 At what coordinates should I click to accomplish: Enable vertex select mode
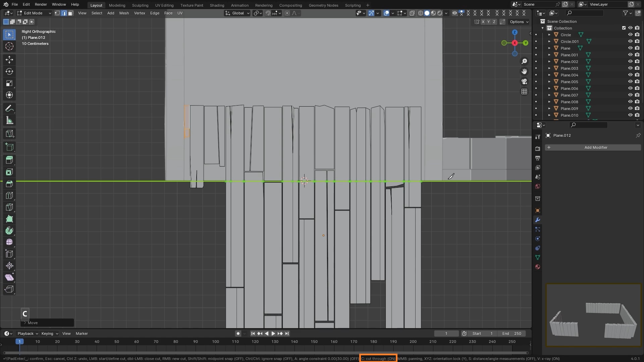point(57,13)
